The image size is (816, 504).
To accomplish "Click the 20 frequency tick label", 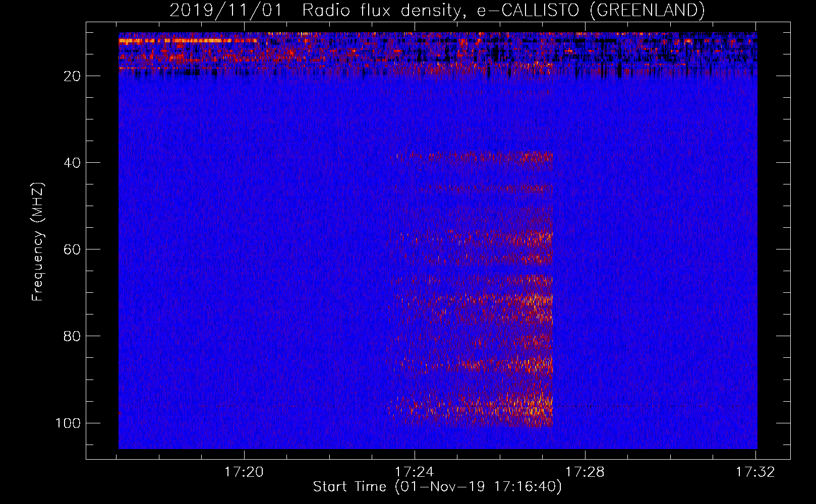I will (x=72, y=76).
